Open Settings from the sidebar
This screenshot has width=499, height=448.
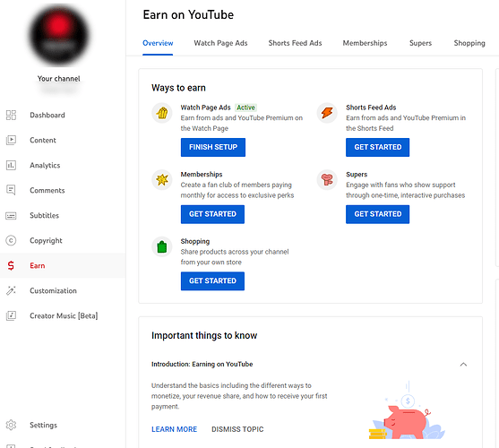(x=44, y=425)
